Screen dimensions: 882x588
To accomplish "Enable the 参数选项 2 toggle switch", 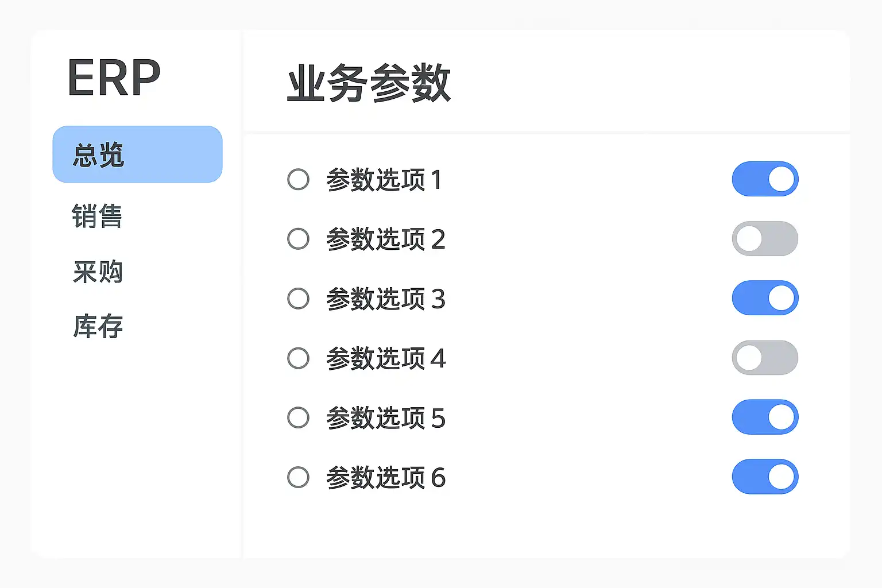I will pyautogui.click(x=765, y=238).
